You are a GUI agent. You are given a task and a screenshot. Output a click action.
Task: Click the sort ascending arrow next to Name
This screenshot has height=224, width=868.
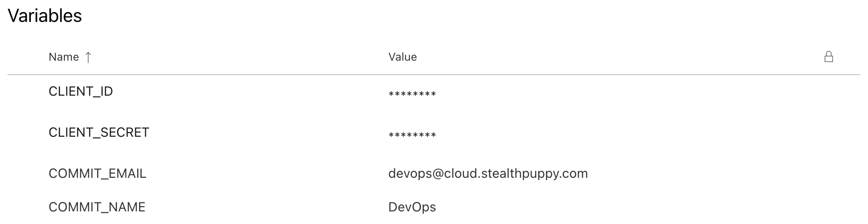point(88,57)
